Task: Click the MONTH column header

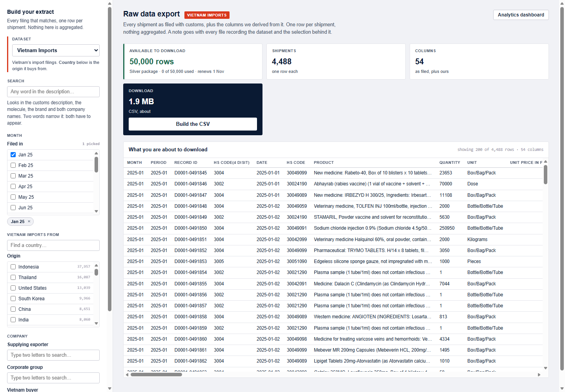Action: point(135,162)
